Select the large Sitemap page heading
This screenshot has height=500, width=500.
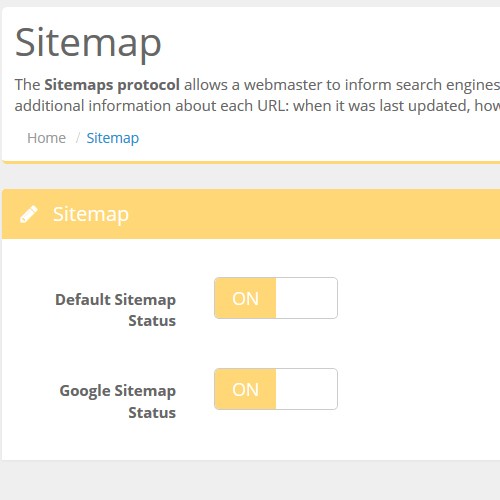(88, 44)
